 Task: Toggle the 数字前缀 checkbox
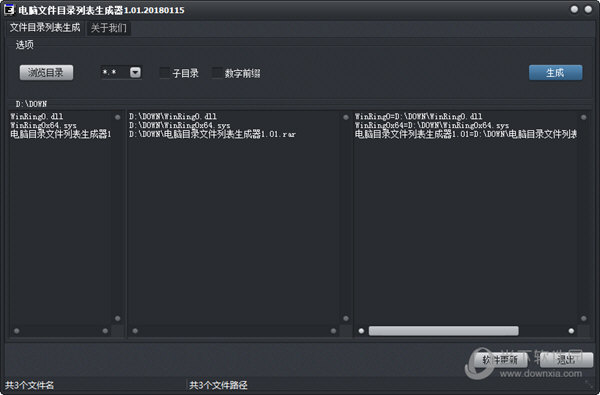[217, 73]
